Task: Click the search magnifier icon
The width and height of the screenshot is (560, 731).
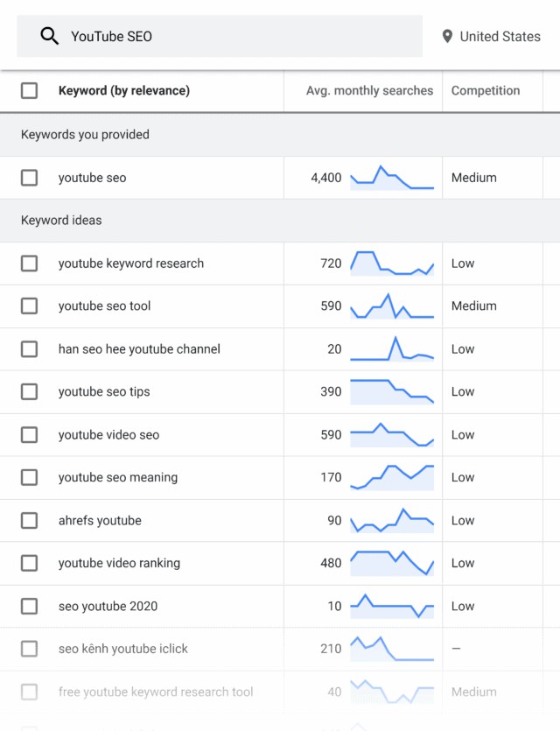Action: click(x=49, y=36)
